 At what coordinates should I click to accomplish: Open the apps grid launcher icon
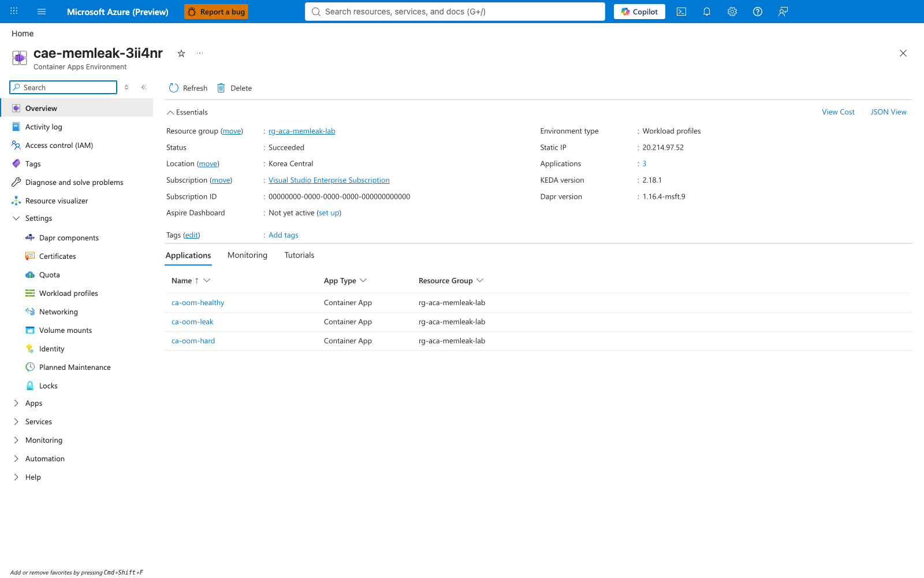14,12
